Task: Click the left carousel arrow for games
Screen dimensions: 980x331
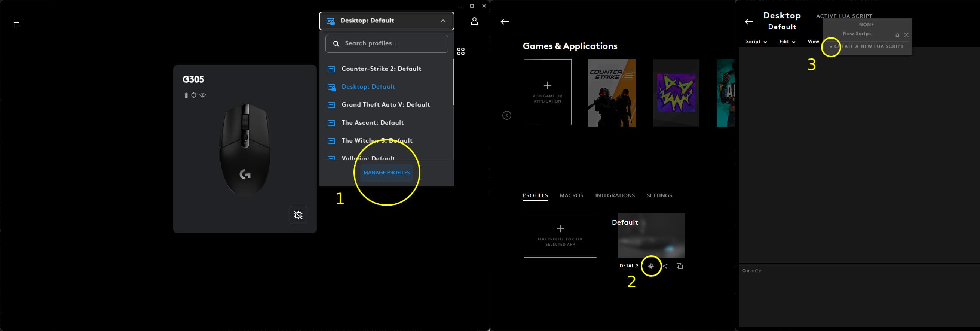Action: [506, 115]
